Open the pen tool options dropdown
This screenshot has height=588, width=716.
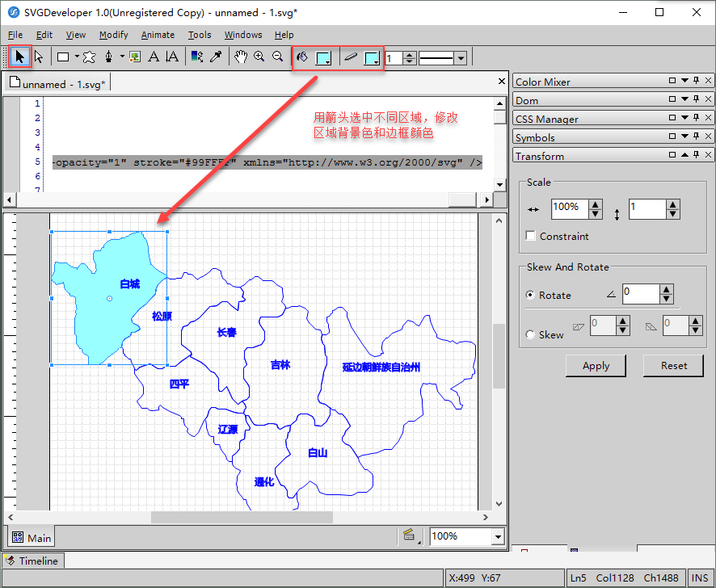(x=122, y=57)
